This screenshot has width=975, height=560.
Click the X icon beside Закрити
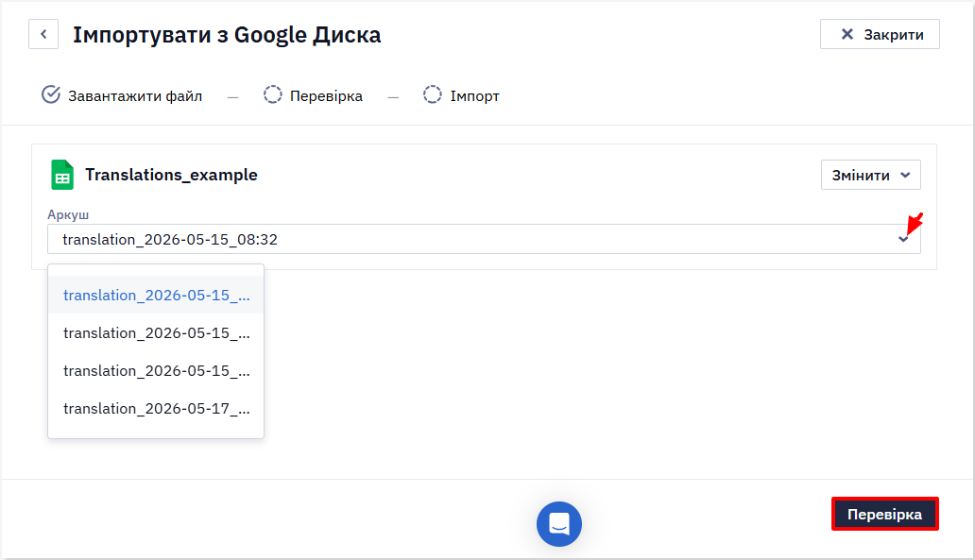pyautogui.click(x=847, y=34)
